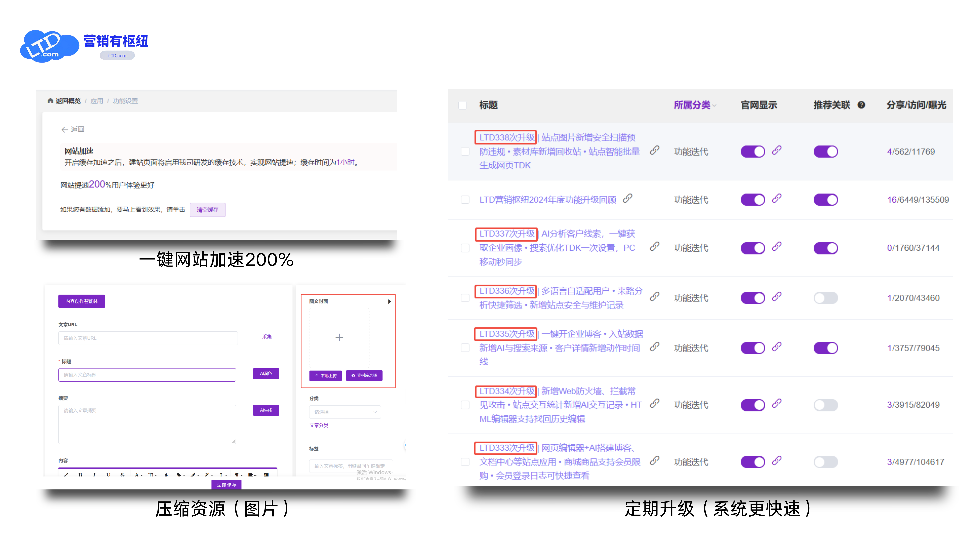Image resolution: width=980 pixels, height=551 pixels.
Task: Click the 请输入文章URL input field
Action: (x=148, y=338)
